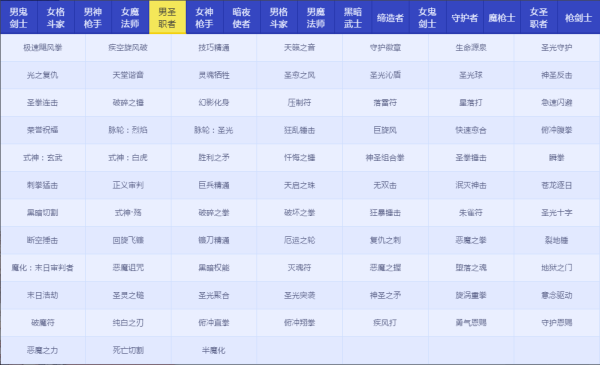Select the 神圣之矛 skill
The width and height of the screenshot is (600, 365).
[385, 295]
